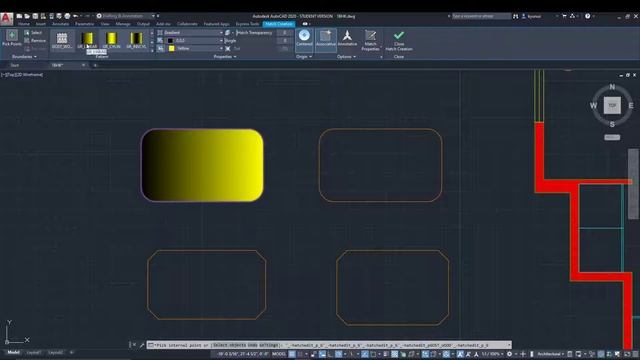Image resolution: width=640 pixels, height=360 pixels.
Task: Open the Parametric ribbon tab
Action: (x=84, y=24)
